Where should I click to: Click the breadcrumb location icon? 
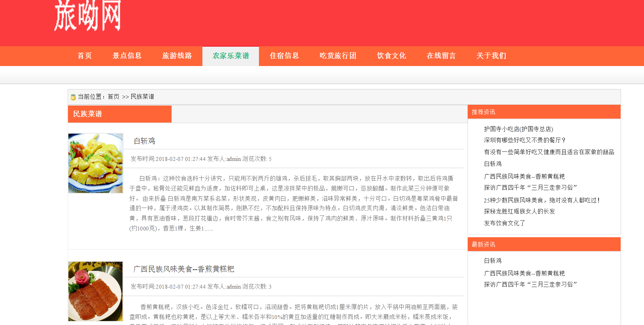click(x=73, y=97)
